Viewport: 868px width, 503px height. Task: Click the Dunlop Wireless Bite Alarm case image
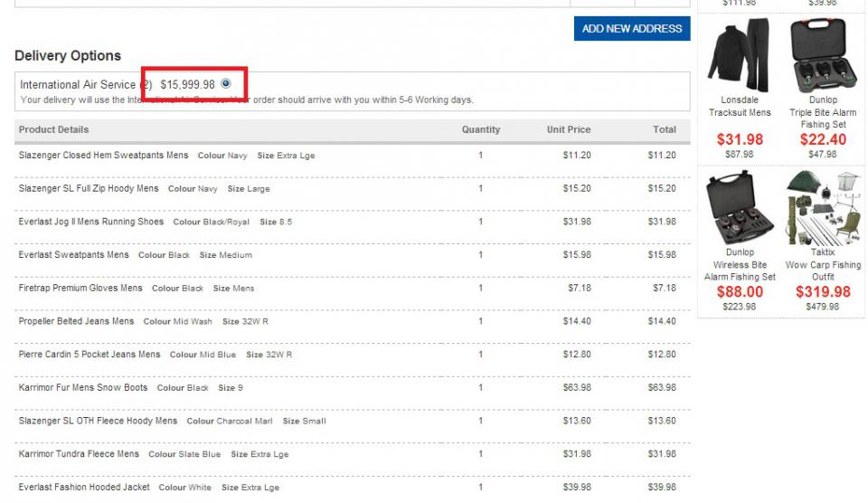tap(740, 207)
